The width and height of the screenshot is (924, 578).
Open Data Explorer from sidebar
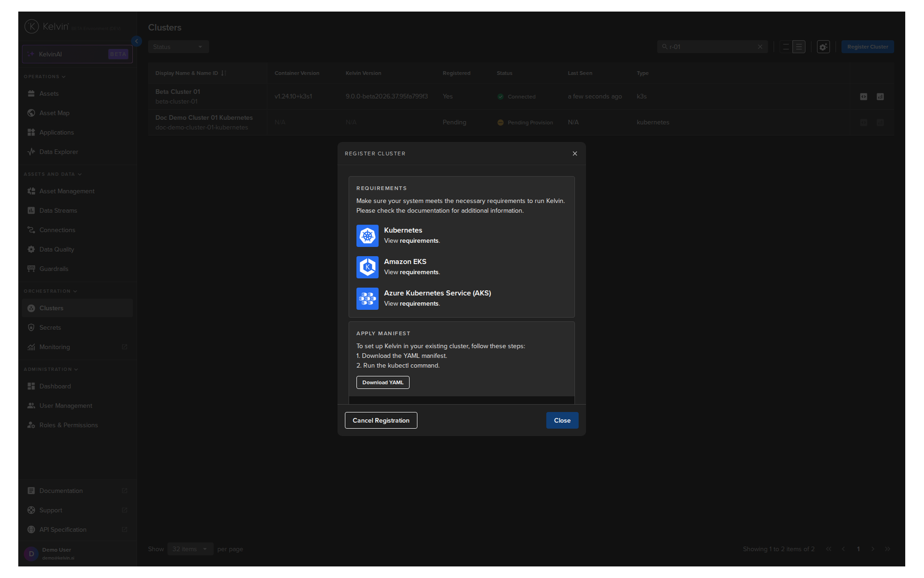click(x=58, y=152)
